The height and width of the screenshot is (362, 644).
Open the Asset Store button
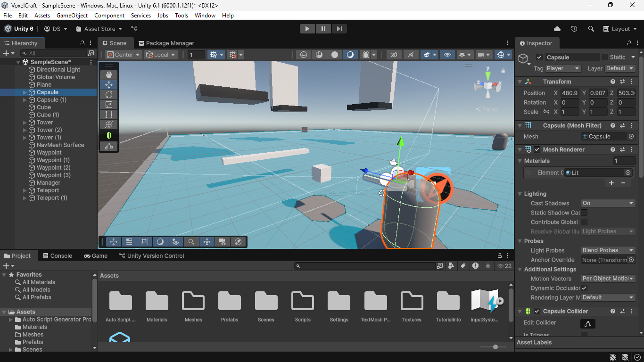(99, 29)
